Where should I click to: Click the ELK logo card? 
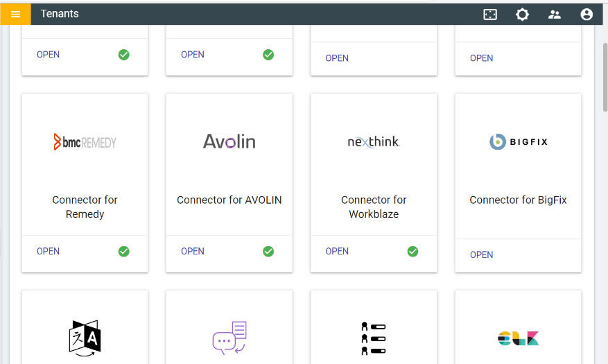click(518, 338)
